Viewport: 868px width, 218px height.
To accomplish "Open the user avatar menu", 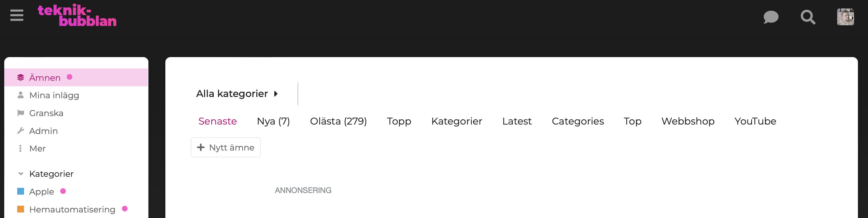I will tap(846, 17).
